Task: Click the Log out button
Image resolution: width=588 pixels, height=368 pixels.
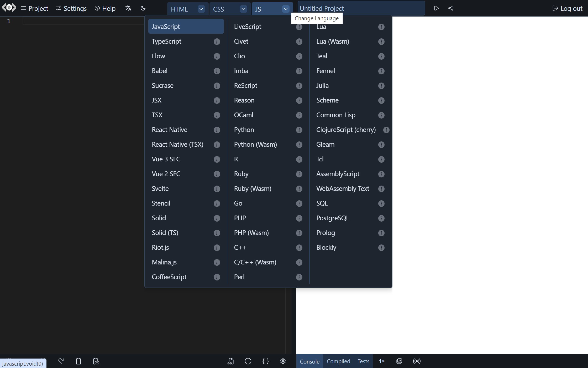Action: click(567, 8)
